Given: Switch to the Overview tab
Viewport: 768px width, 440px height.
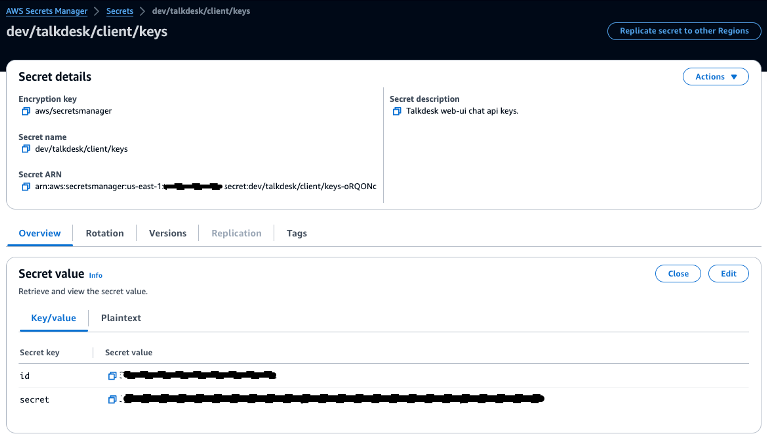Looking at the screenshot, I should point(40,233).
